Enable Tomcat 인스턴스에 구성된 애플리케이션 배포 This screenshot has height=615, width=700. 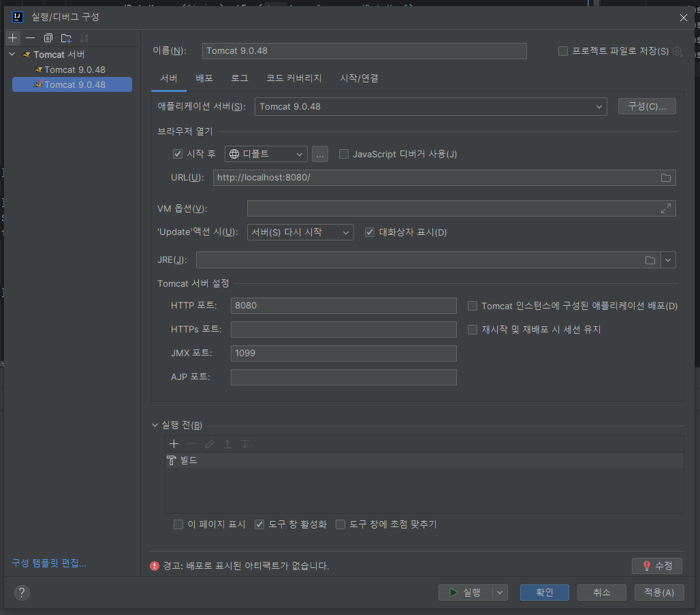tap(473, 306)
